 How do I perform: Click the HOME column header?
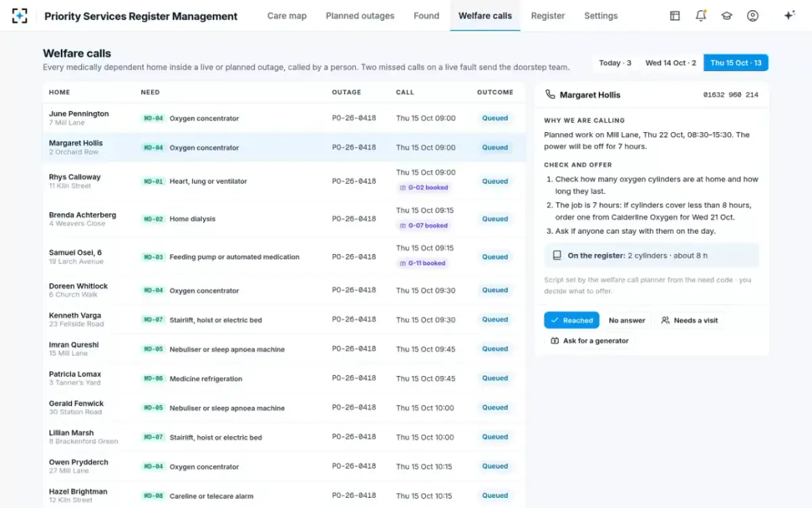click(x=60, y=92)
